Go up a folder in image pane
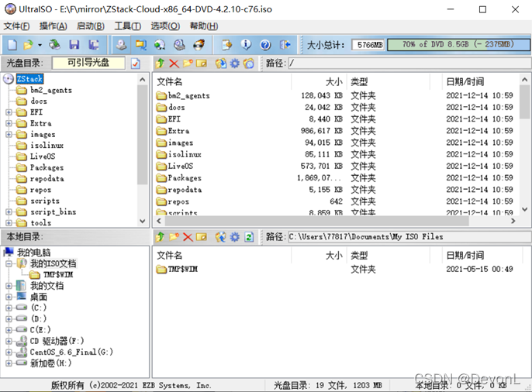532x392 pixels. point(160,64)
